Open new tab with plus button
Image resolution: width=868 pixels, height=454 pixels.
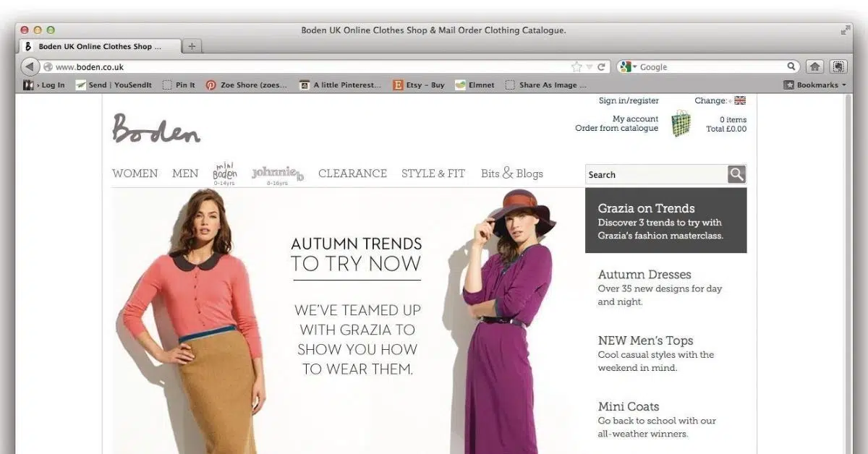[x=192, y=46]
